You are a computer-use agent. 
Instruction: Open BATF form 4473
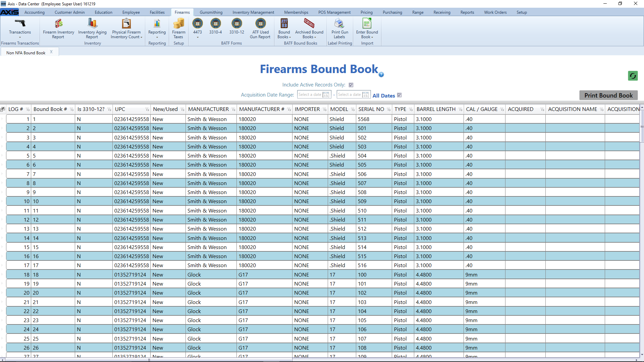pos(198,26)
